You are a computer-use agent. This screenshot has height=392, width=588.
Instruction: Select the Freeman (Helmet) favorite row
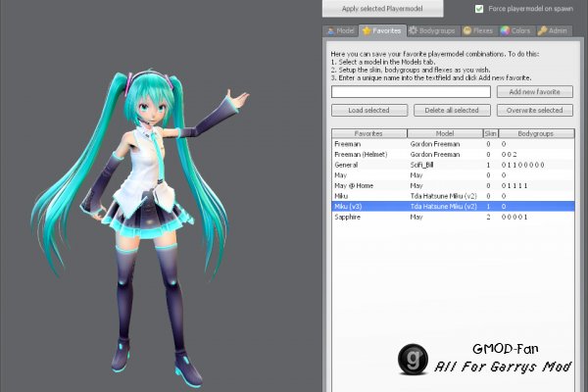[453, 154]
